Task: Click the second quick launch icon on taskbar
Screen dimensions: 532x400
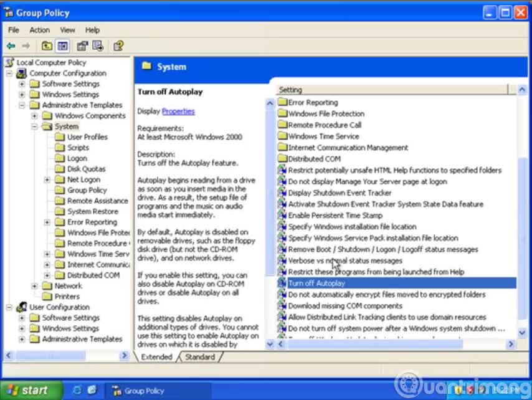Action: 92,391
